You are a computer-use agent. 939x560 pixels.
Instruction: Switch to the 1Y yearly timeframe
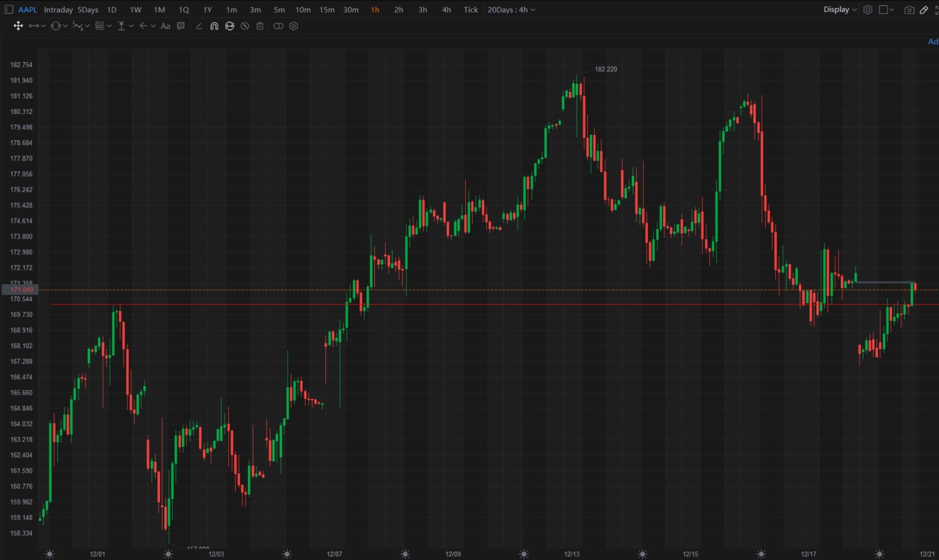click(208, 10)
